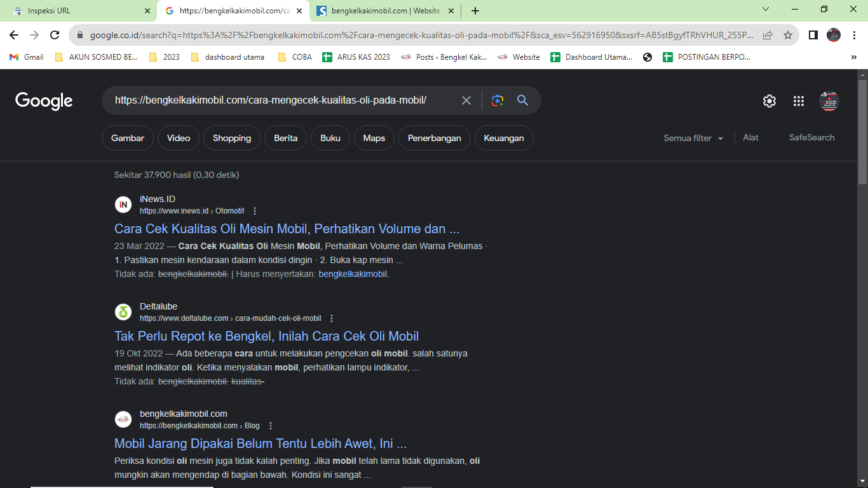Open the Posts ‹ Bengkel Kak... bookmark
The height and width of the screenshot is (488, 868).
[444, 57]
